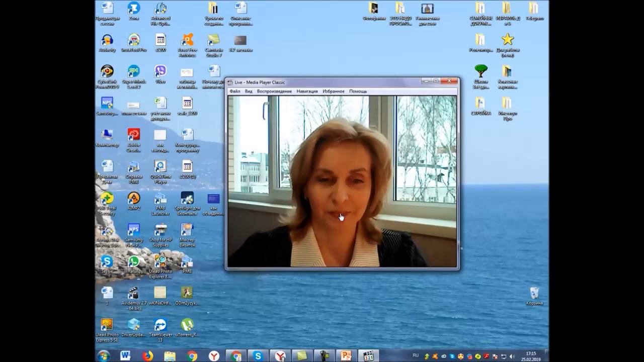Select the Корзина recycle bin icon
Image resolution: width=644 pixels, height=362 pixels.
coord(534,296)
